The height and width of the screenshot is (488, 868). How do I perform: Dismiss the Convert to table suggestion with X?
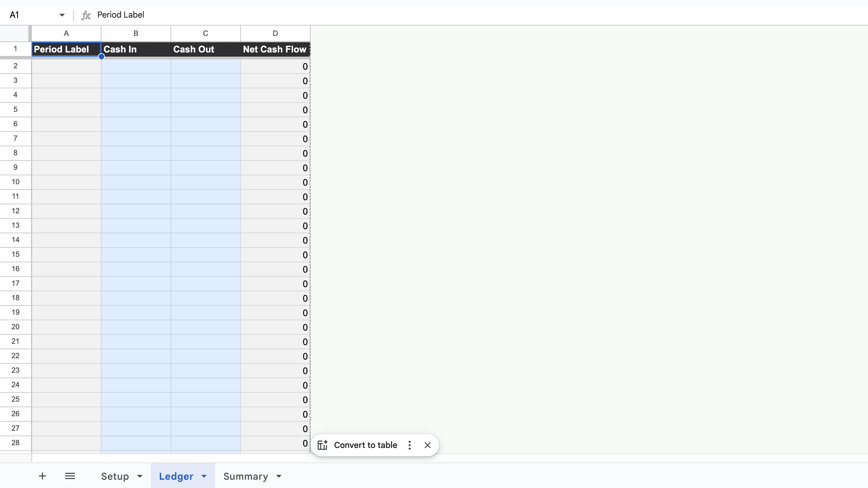pos(427,445)
